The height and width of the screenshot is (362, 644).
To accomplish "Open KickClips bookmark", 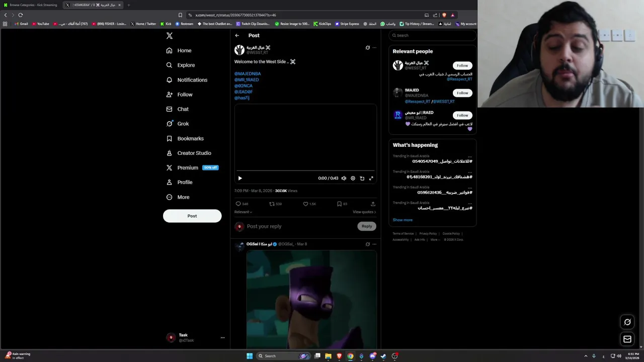I will tap(323, 24).
